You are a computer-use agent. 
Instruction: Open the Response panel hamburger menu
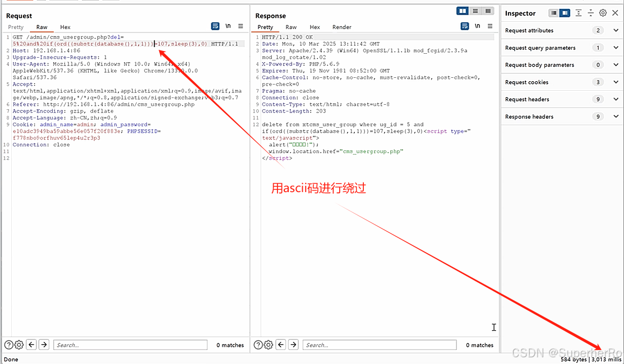click(490, 26)
